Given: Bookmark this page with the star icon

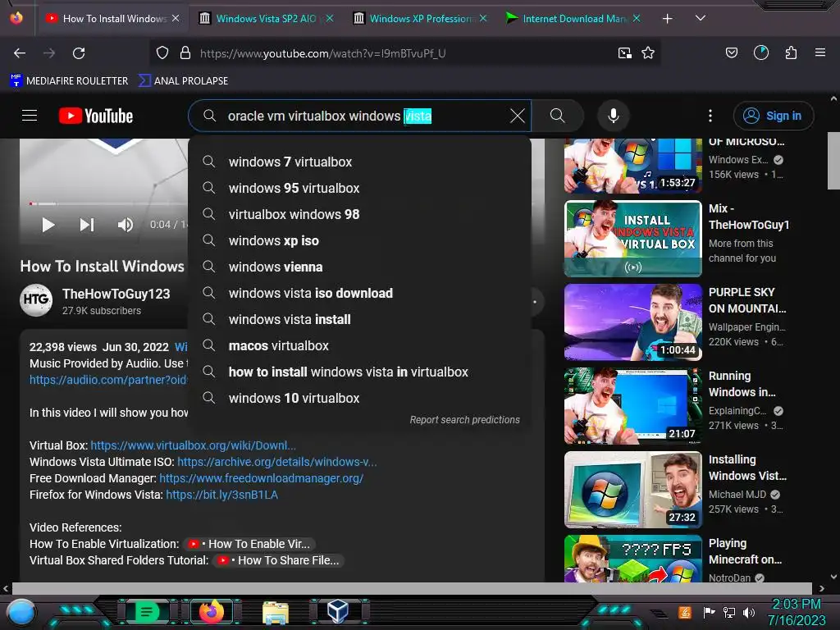Looking at the screenshot, I should click(648, 53).
